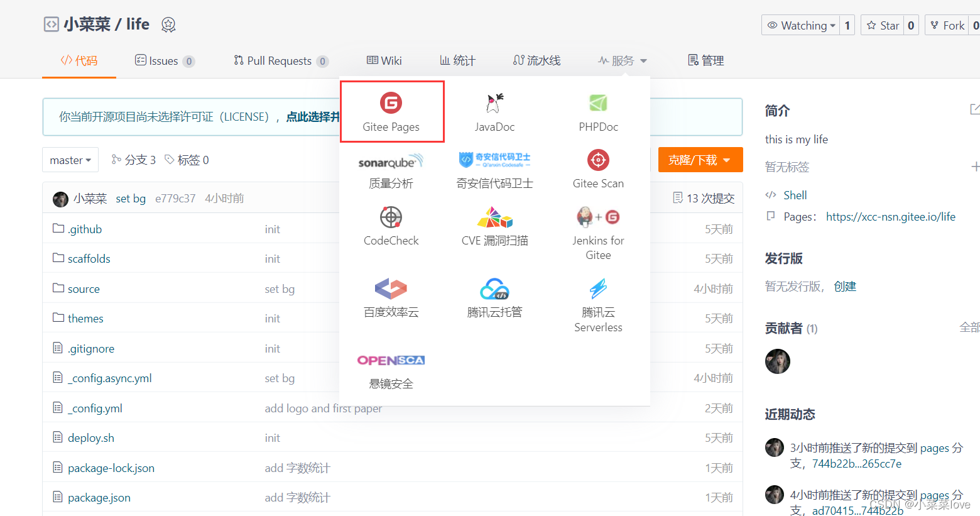Open the PHPDoc documentation service
Image resolution: width=980 pixels, height=516 pixels.
click(x=597, y=112)
